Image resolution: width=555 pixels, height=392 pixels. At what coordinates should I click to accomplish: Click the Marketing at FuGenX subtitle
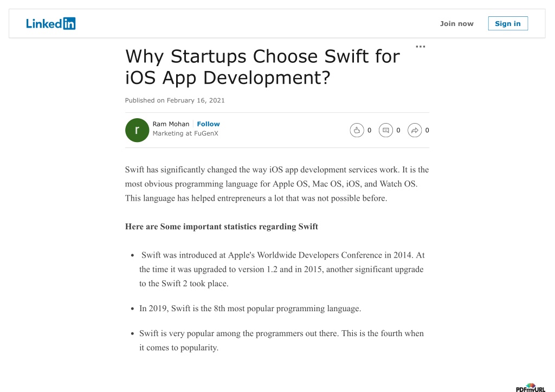click(185, 133)
